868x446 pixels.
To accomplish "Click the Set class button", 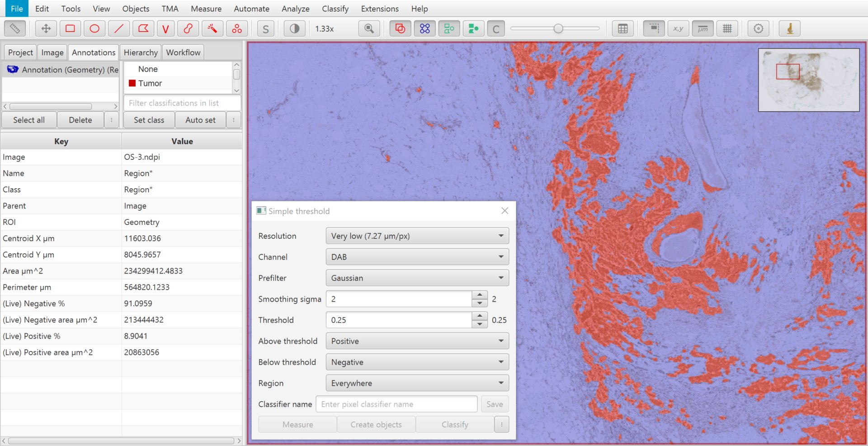I will click(x=149, y=120).
